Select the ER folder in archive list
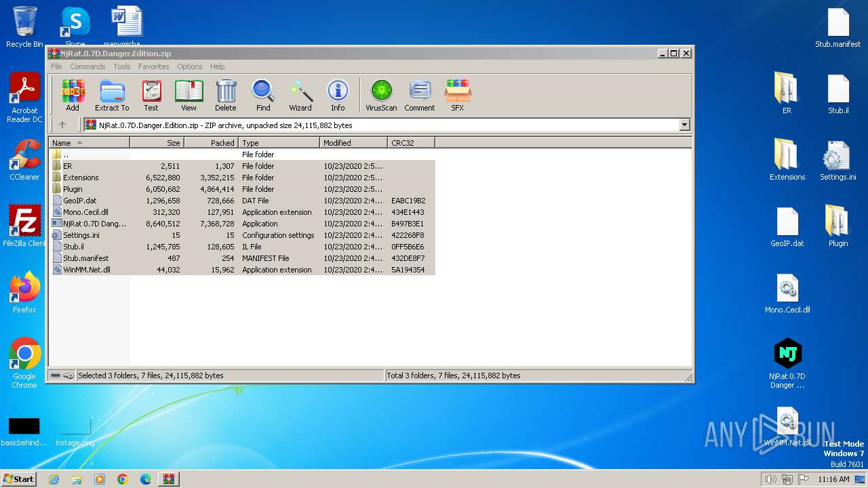868x488 pixels. (241, 166)
